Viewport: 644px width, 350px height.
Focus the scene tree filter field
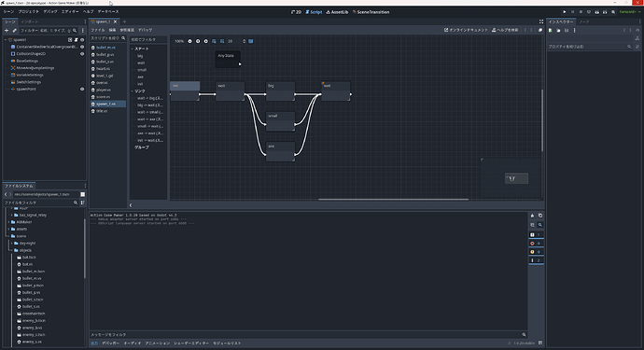[49, 31]
